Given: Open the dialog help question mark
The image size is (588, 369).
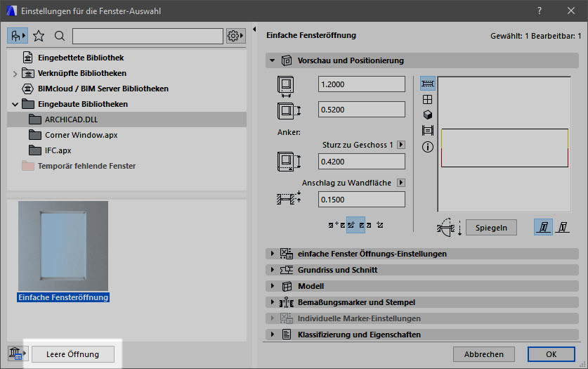Looking at the screenshot, I should pos(540,11).
